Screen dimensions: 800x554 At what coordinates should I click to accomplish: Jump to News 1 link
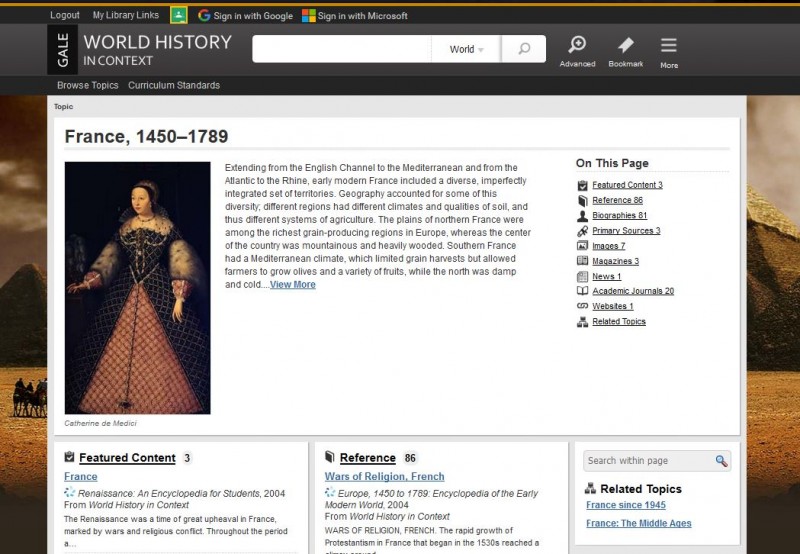(607, 276)
